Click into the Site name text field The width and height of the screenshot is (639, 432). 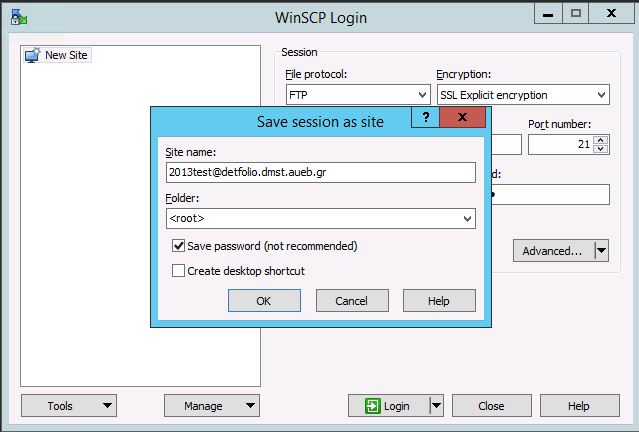pyautogui.click(x=320, y=172)
